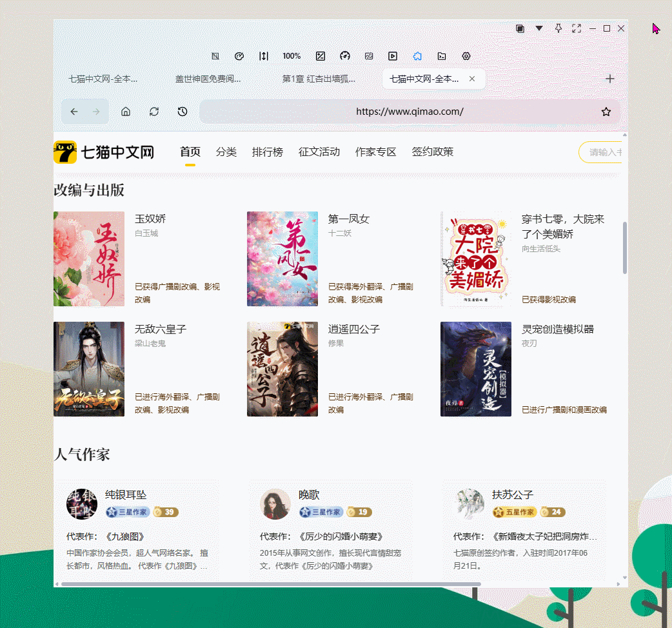Toggle pin window always on top
The width and height of the screenshot is (672, 628).
coord(558,28)
